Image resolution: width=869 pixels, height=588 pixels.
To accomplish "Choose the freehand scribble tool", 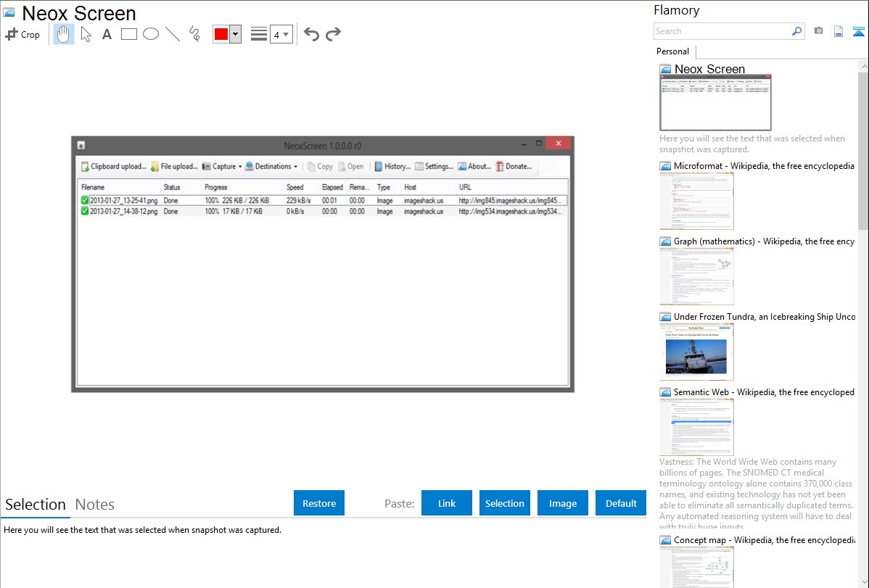I will [x=194, y=34].
